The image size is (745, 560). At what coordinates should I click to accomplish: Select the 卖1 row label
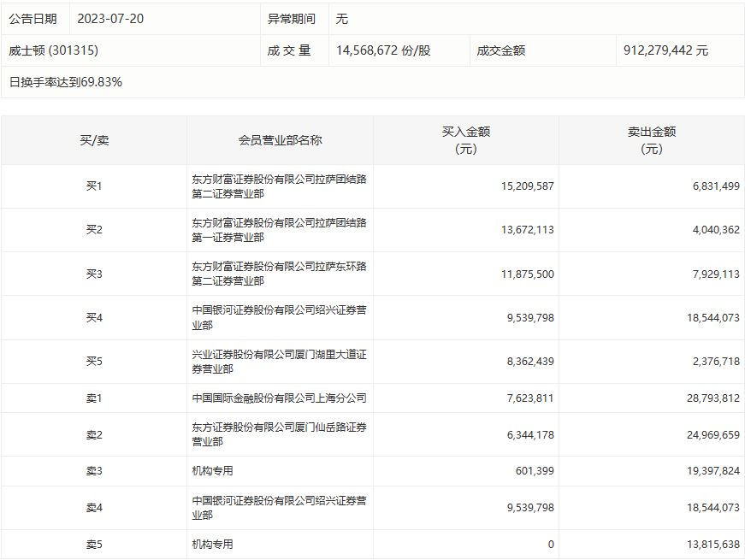click(x=94, y=398)
